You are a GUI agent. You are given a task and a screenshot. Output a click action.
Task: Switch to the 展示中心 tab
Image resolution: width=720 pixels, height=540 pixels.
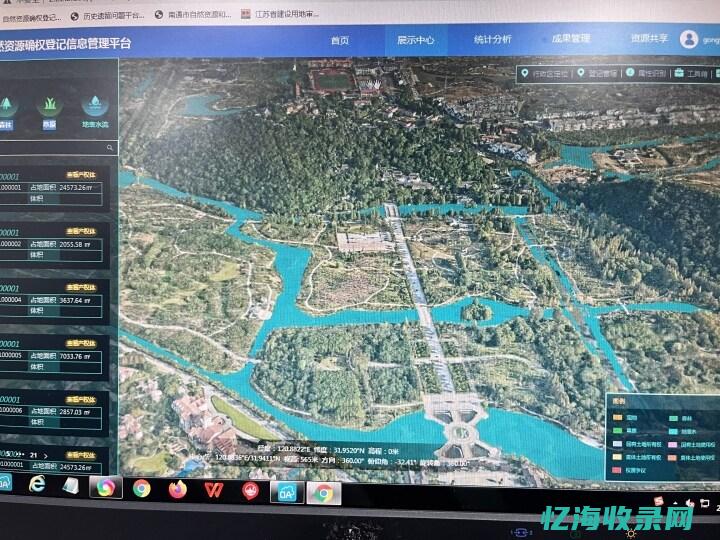tap(415, 40)
